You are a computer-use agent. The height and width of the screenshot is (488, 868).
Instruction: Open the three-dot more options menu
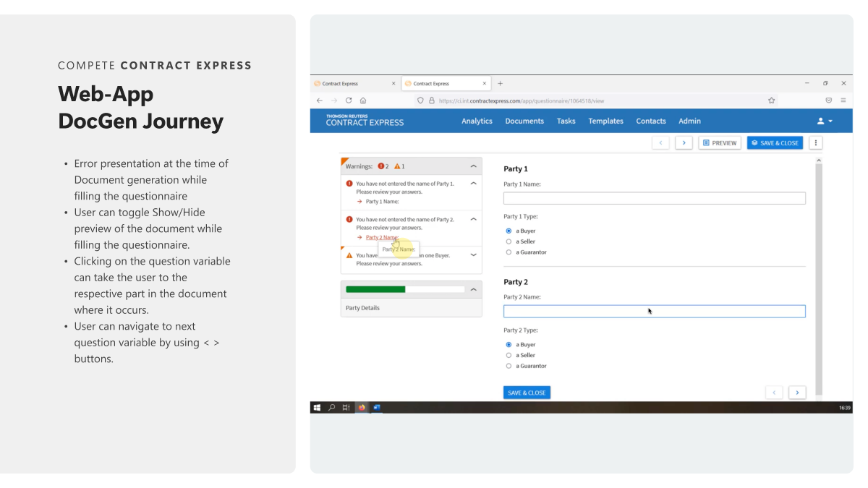[817, 143]
